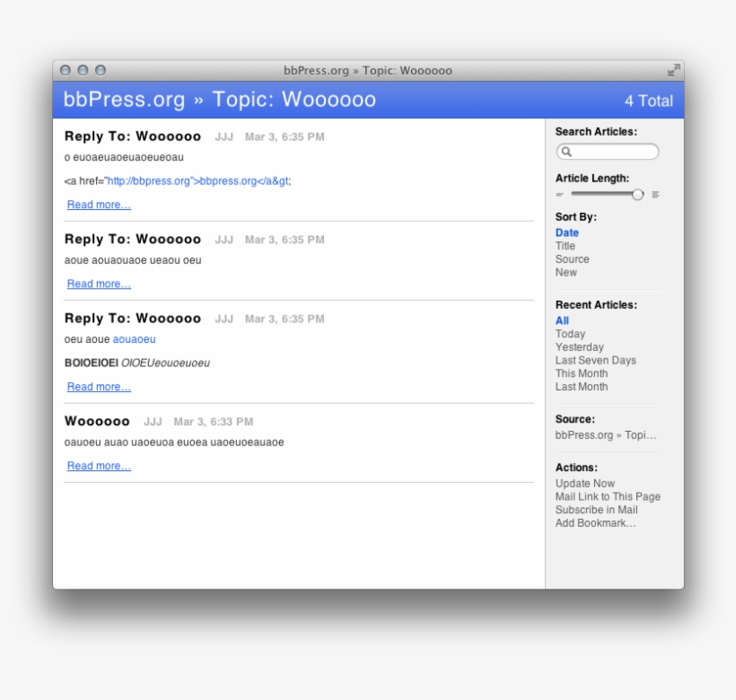Sort articles by Title
Screen dimensions: 736x700
coord(565,246)
